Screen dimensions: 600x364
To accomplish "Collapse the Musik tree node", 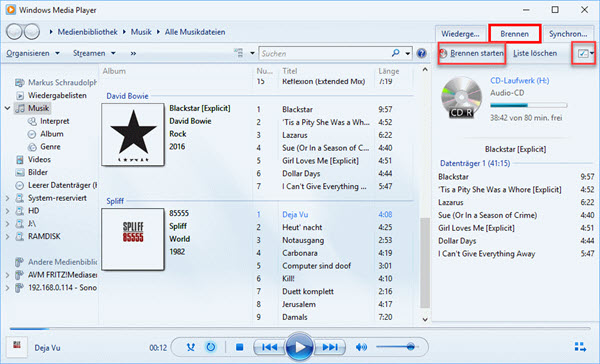I will 7,108.
